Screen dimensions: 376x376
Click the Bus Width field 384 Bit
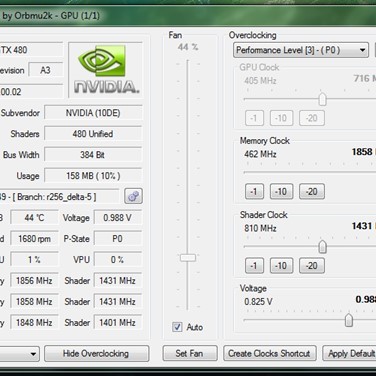93,155
